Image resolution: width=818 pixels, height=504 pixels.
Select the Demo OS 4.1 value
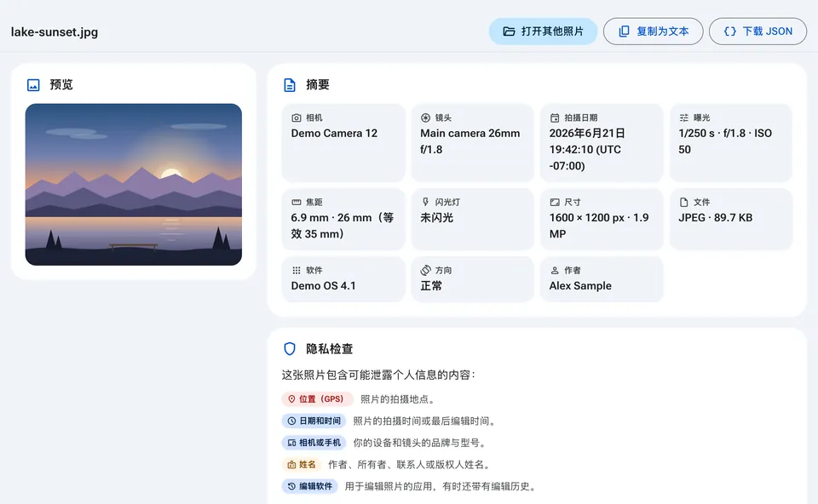click(324, 286)
